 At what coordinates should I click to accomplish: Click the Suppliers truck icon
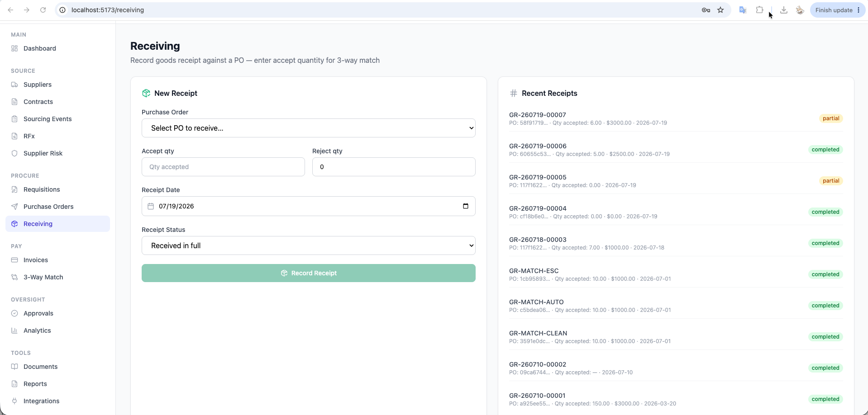[x=14, y=85]
